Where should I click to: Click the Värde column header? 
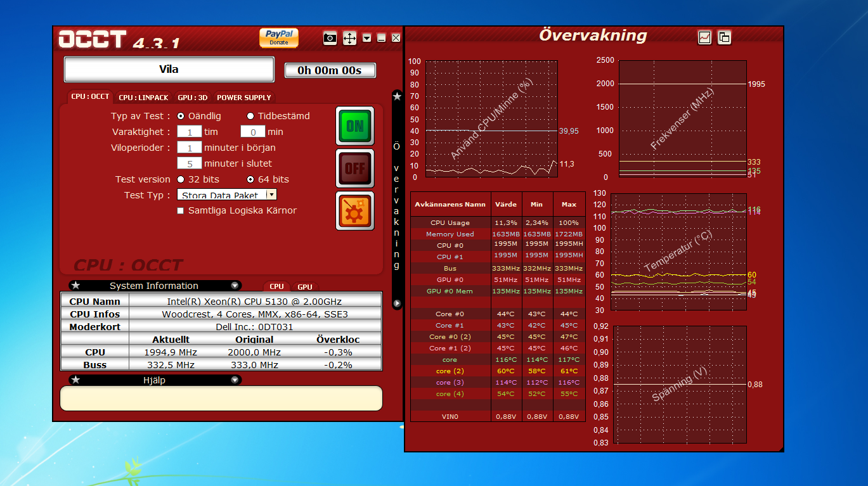coord(506,204)
